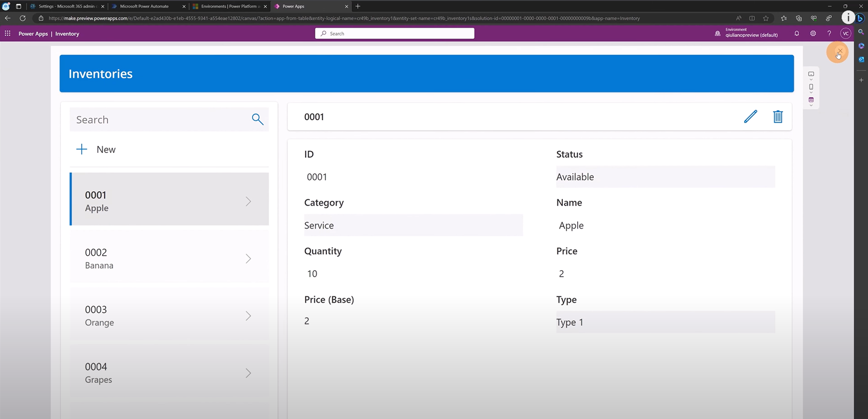Open the app launcher waffle icon

pyautogui.click(x=8, y=33)
